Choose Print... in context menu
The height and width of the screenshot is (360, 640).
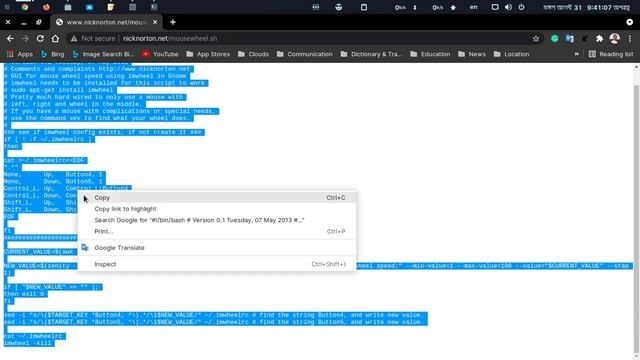(x=217, y=231)
